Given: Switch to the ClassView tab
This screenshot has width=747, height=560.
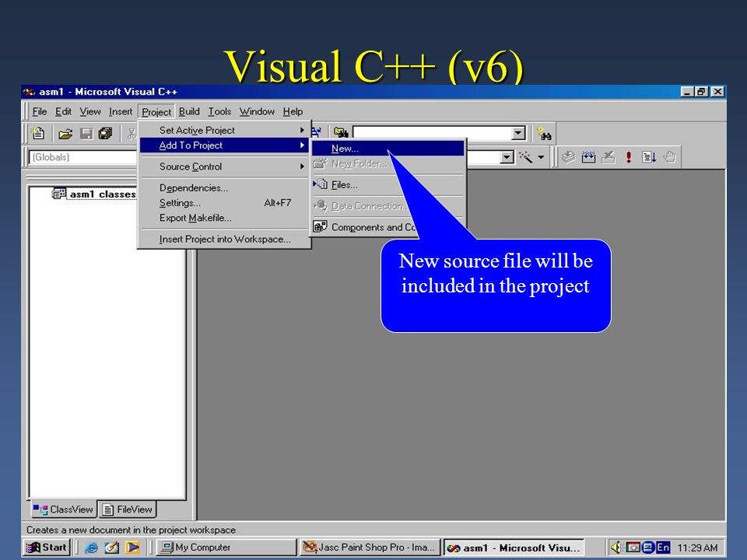Looking at the screenshot, I should coord(63,509).
